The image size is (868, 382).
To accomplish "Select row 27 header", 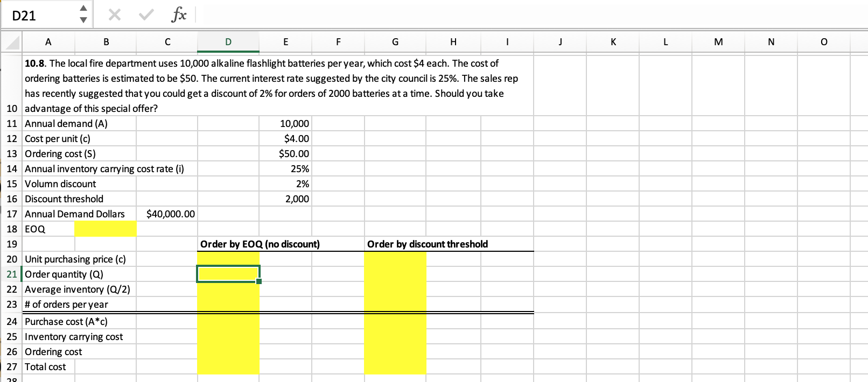I will pos(12,367).
